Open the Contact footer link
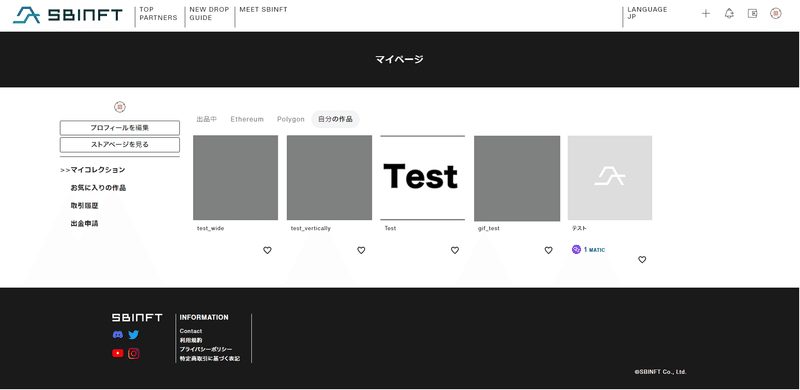The height and width of the screenshot is (390, 800). pos(191,331)
